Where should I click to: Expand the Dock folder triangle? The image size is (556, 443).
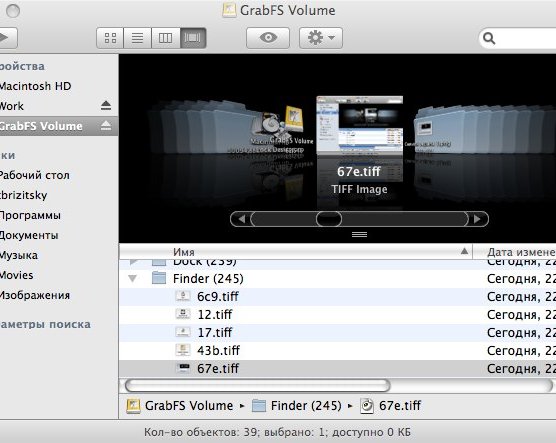coord(133,262)
